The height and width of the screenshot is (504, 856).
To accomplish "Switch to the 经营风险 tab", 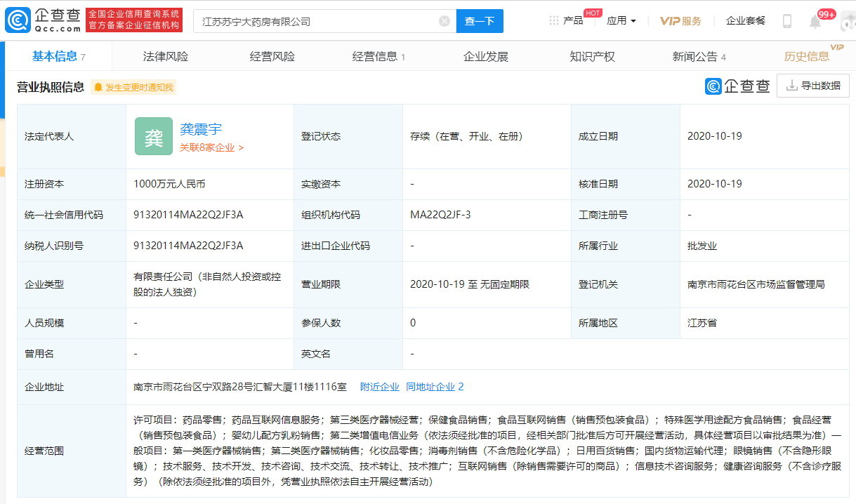I will (272, 57).
